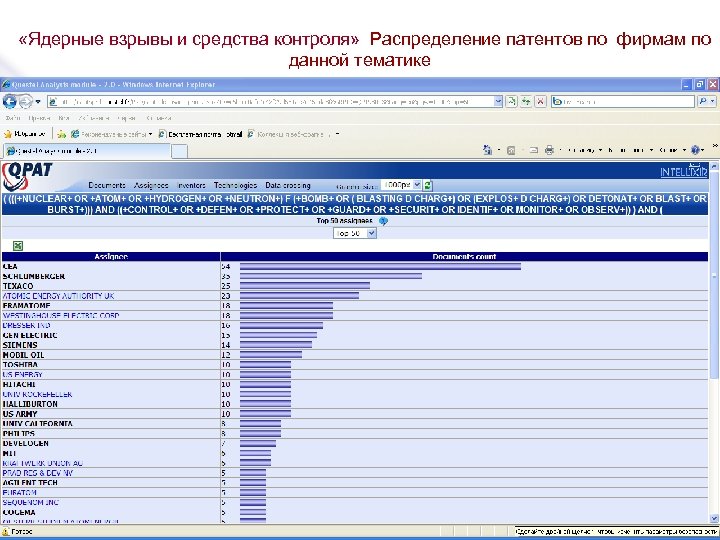Image resolution: width=720 pixels, height=540 pixels.
Task: Click the blue Help question mark icon
Action: pyautogui.click(x=697, y=150)
